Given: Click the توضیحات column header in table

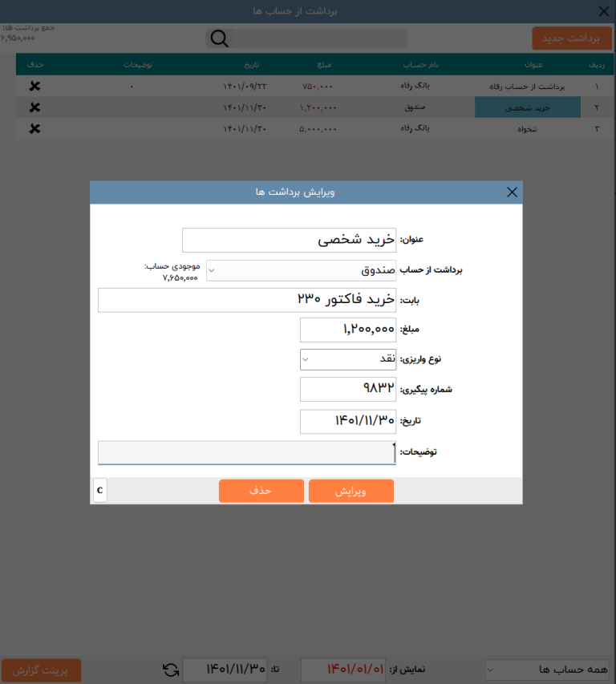Looking at the screenshot, I should pos(138,65).
